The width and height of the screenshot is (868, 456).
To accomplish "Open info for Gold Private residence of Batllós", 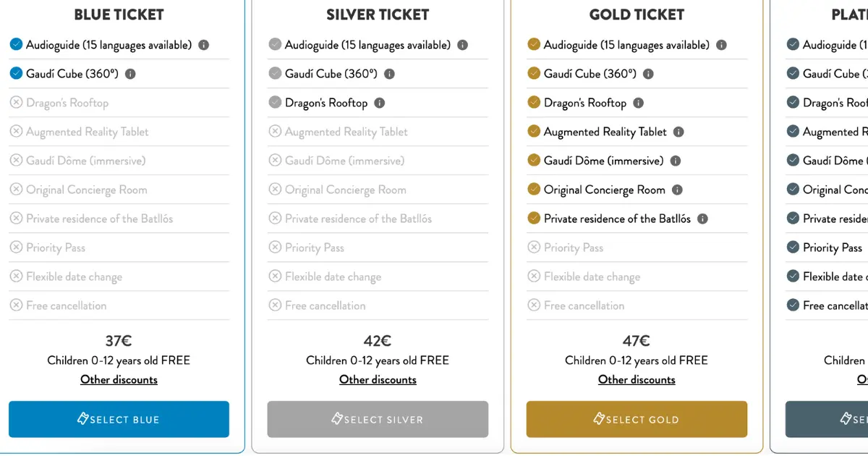I will click(x=702, y=219).
